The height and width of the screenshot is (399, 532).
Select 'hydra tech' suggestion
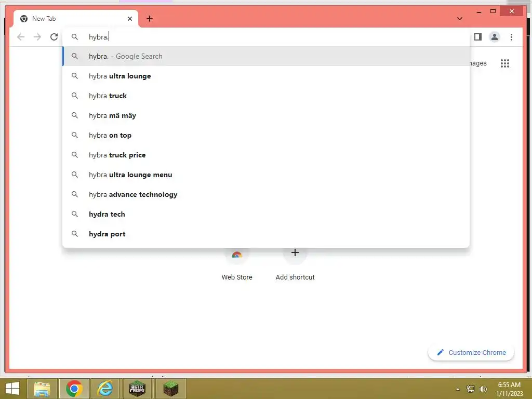267,214
